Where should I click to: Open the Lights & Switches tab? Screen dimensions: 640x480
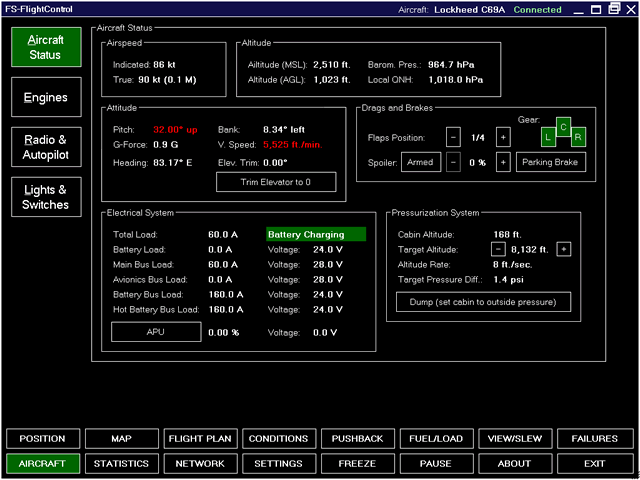tap(45, 197)
